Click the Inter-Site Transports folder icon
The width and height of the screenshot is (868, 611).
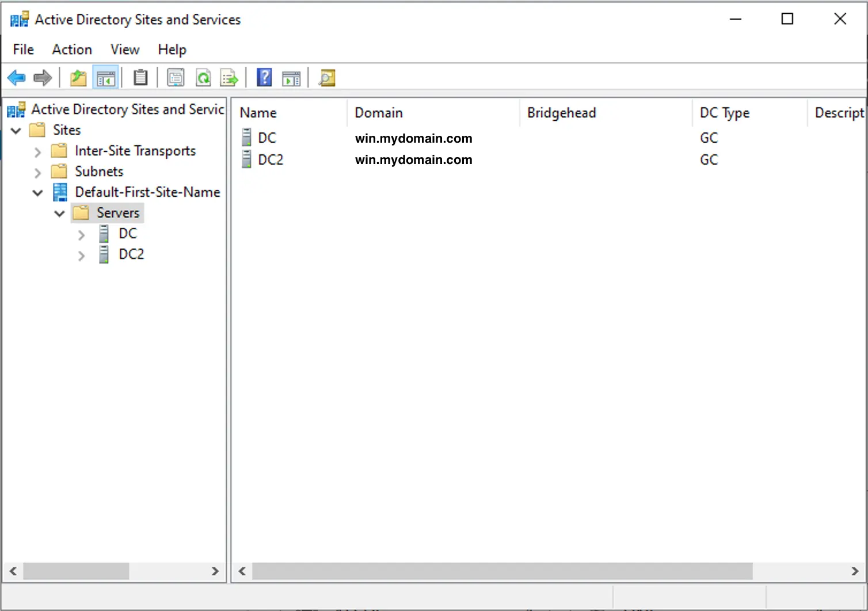pos(59,151)
